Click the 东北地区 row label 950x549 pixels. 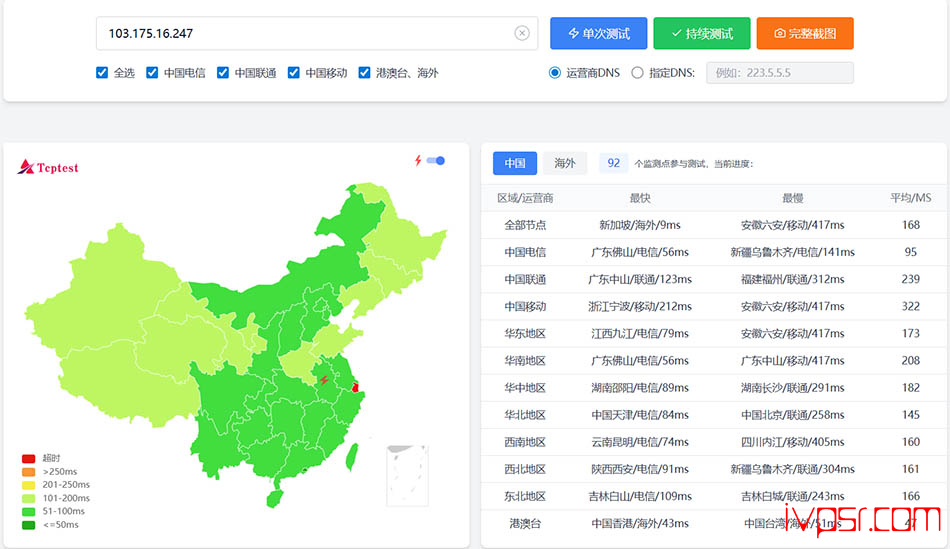coord(525,496)
